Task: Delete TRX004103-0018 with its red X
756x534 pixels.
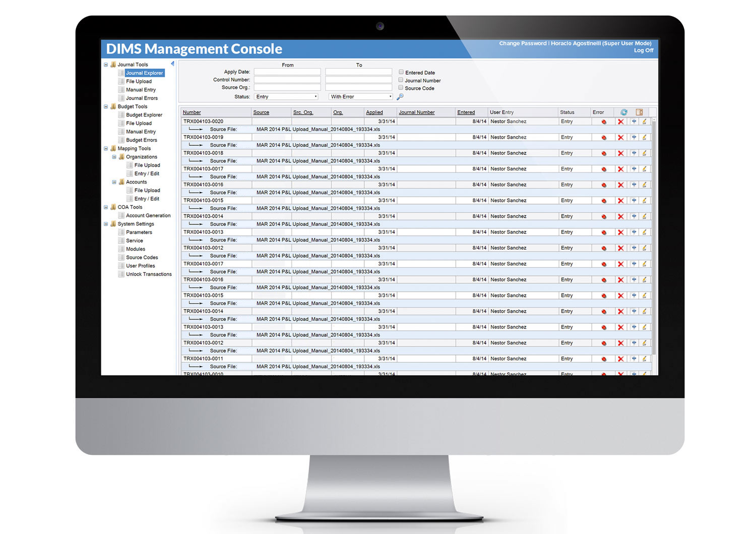Action: (621, 153)
